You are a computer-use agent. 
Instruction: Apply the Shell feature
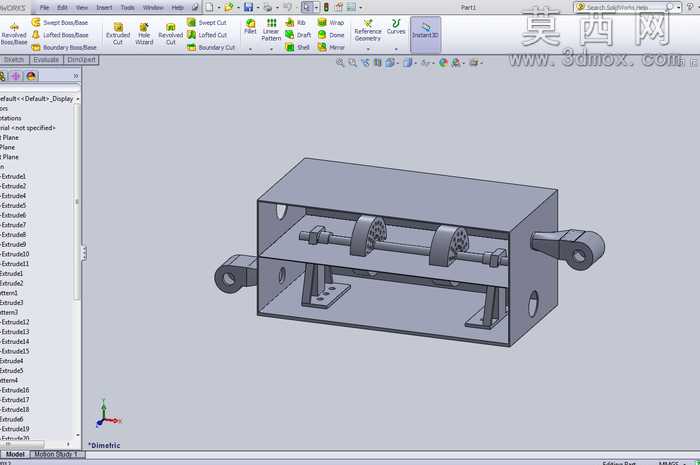coord(297,47)
